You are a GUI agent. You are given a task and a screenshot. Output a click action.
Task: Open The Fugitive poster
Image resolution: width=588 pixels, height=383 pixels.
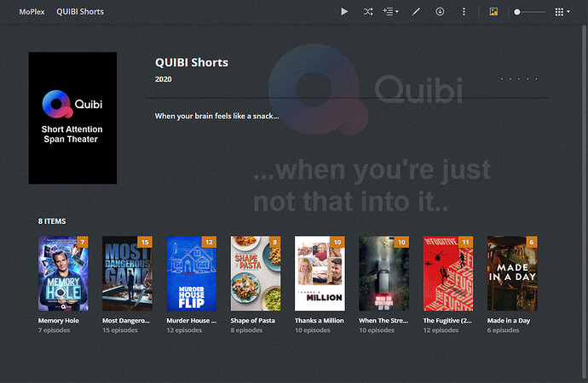pos(448,273)
